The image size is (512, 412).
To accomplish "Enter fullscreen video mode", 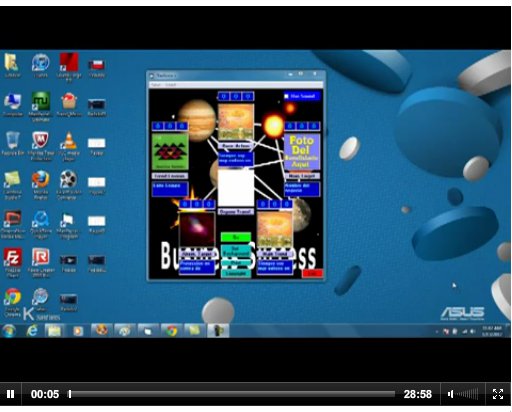I will (x=498, y=394).
